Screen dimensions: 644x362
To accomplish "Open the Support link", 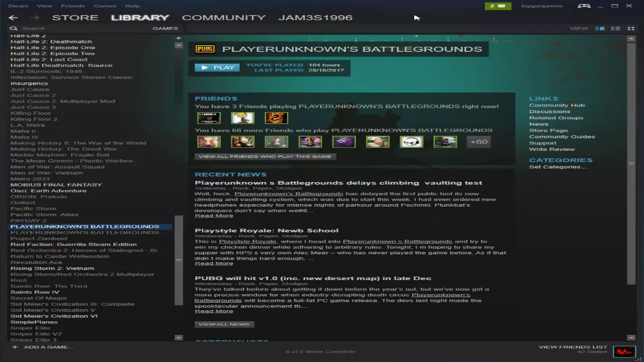I will [543, 143].
